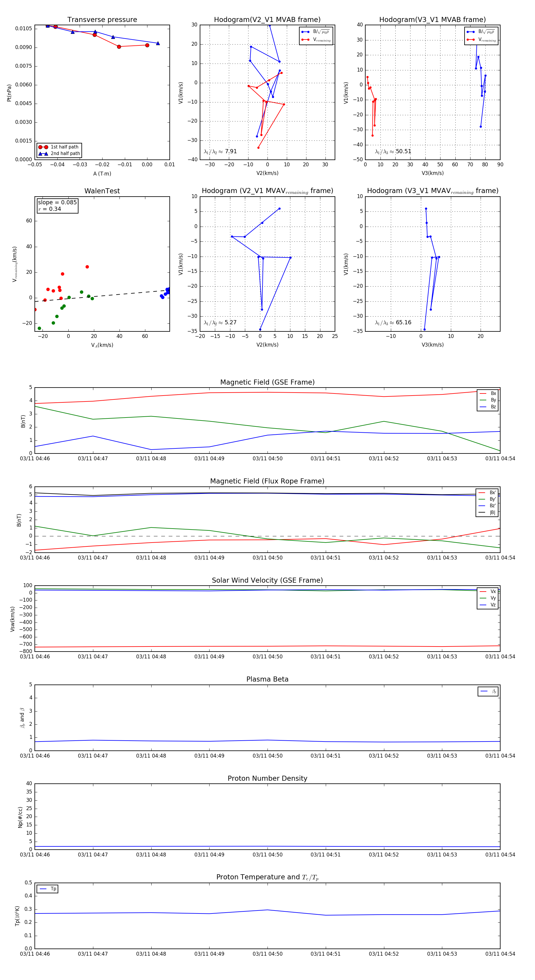Click the 'Vz' legend entry

pyautogui.click(x=488, y=605)
